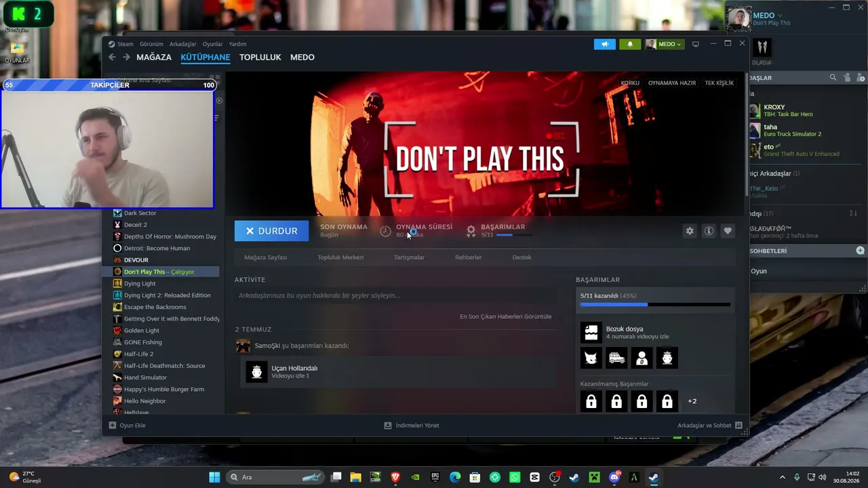This screenshot has height=488, width=868.
Task: Open Arkadaşlar ve Sohbet panel
Action: pos(710,426)
